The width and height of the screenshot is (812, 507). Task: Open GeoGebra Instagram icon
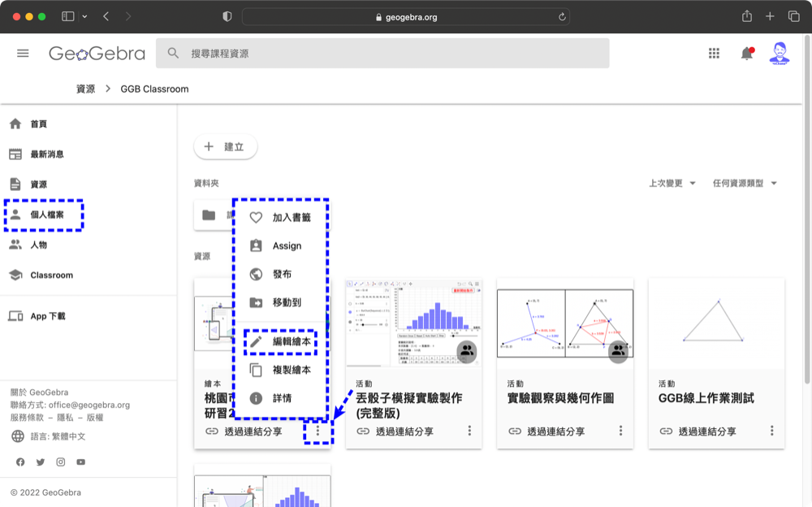coord(61,461)
